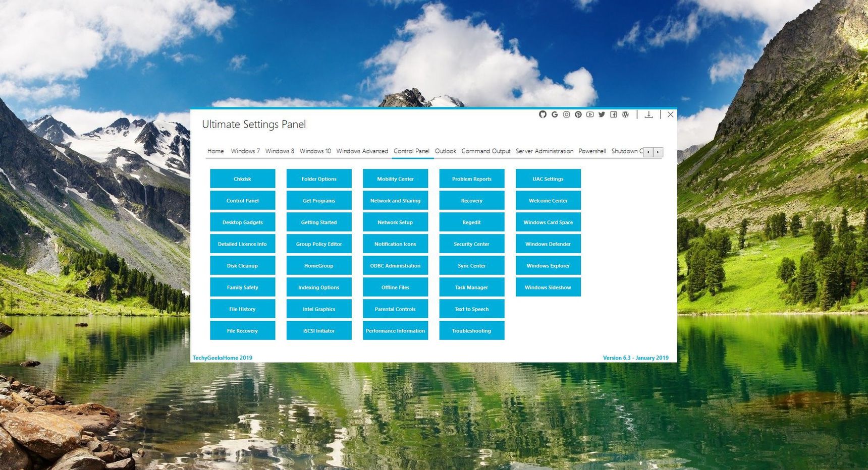Open the GitHub icon link
This screenshot has width=868, height=470.
click(542, 114)
